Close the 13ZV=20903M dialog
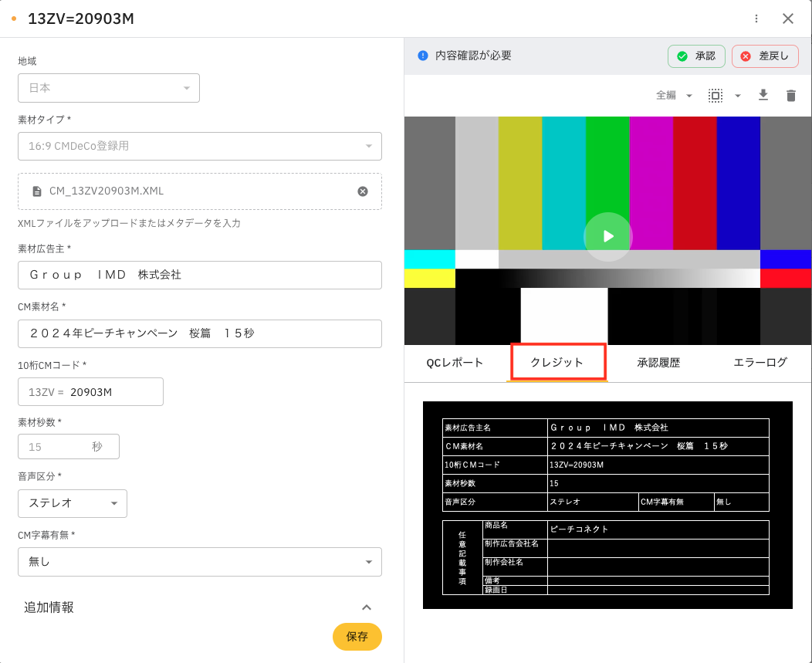Screen dimensions: 812x663 click(x=788, y=19)
